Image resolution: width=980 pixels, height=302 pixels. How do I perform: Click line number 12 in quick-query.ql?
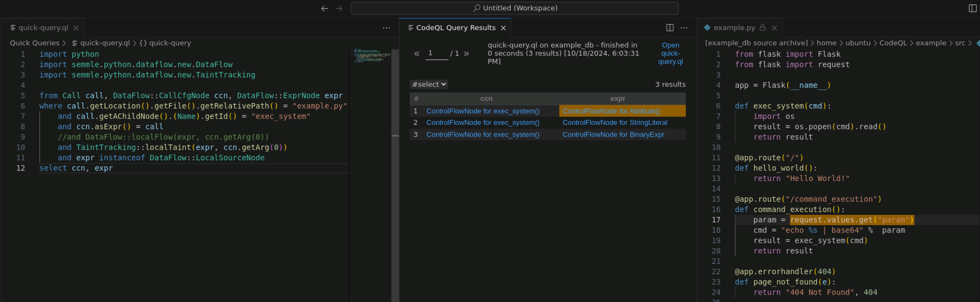pos(21,168)
